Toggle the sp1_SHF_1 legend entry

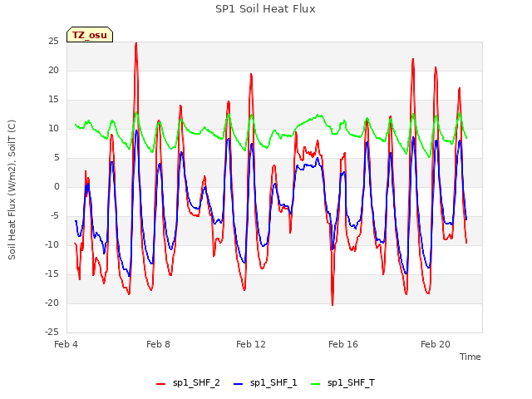click(x=265, y=383)
